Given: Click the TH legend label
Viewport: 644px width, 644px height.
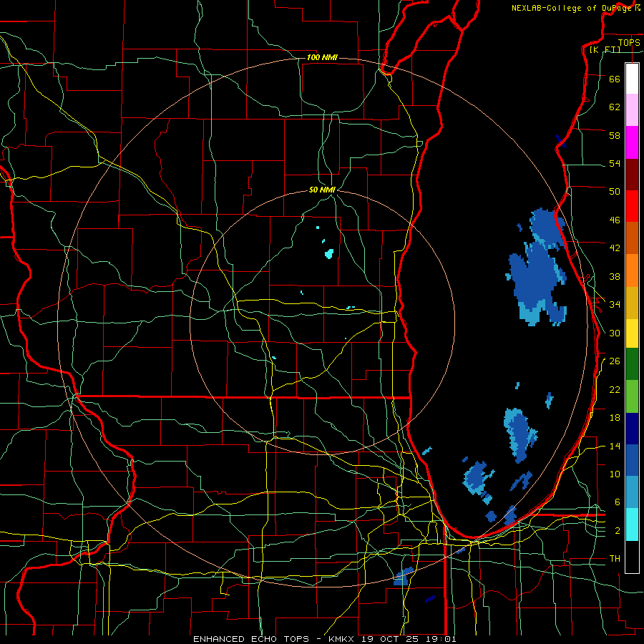Looking at the screenshot, I should [615, 559].
